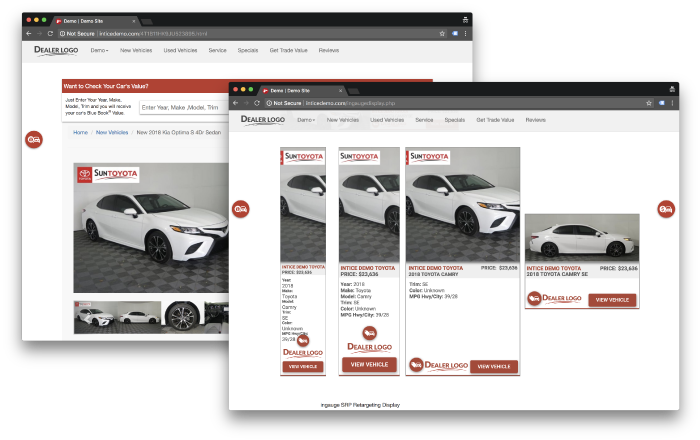The image size is (700, 440).
Task: Bookmark the page with the star in back browser
Action: click(441, 33)
